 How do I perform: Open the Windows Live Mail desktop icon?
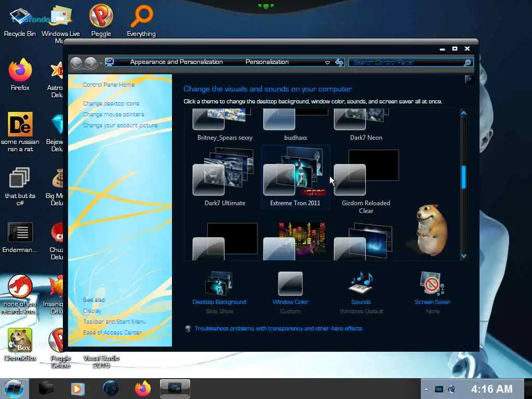(60, 24)
